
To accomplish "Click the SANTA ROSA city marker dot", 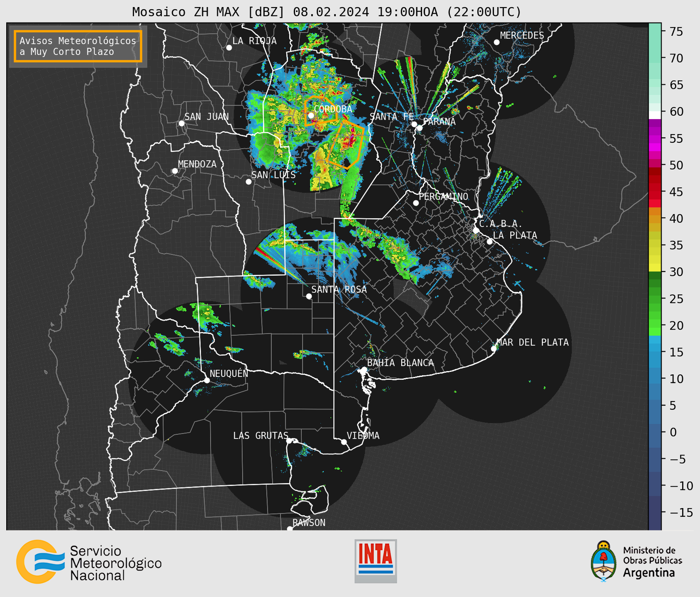I will coord(309,296).
